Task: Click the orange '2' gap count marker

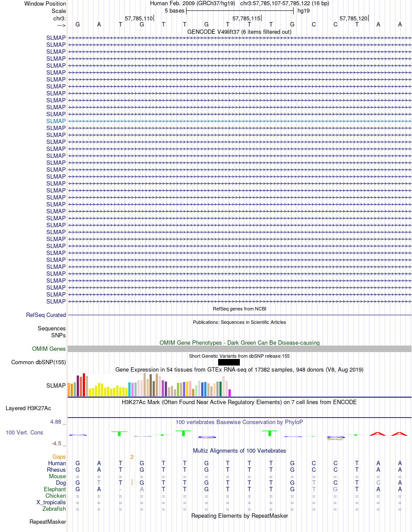Action: pos(132,457)
